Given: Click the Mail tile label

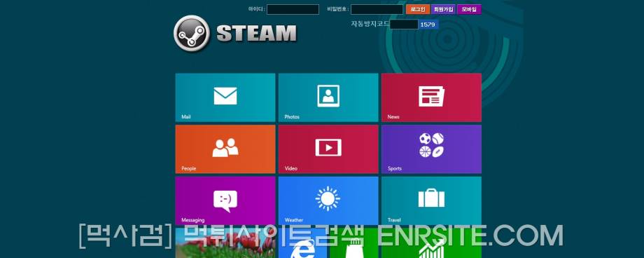Looking at the screenshot, I should coord(186,117).
